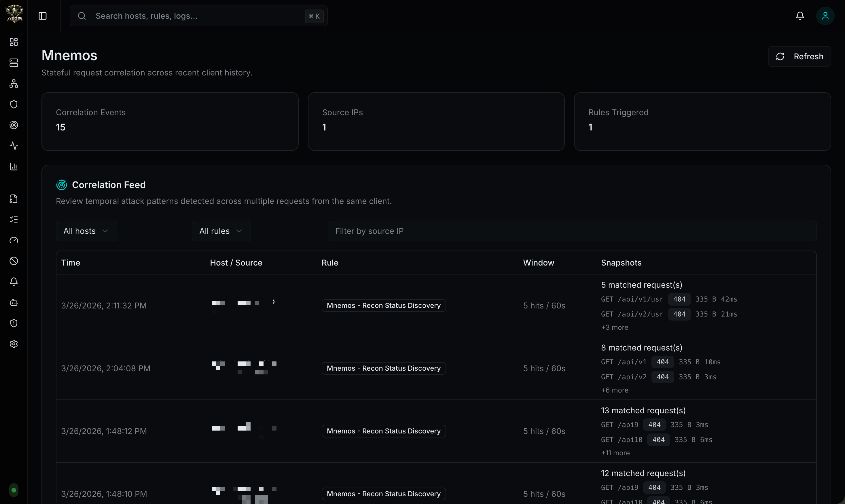Open the ban circle icon in sidebar
This screenshot has height=504, width=845.
point(14,261)
